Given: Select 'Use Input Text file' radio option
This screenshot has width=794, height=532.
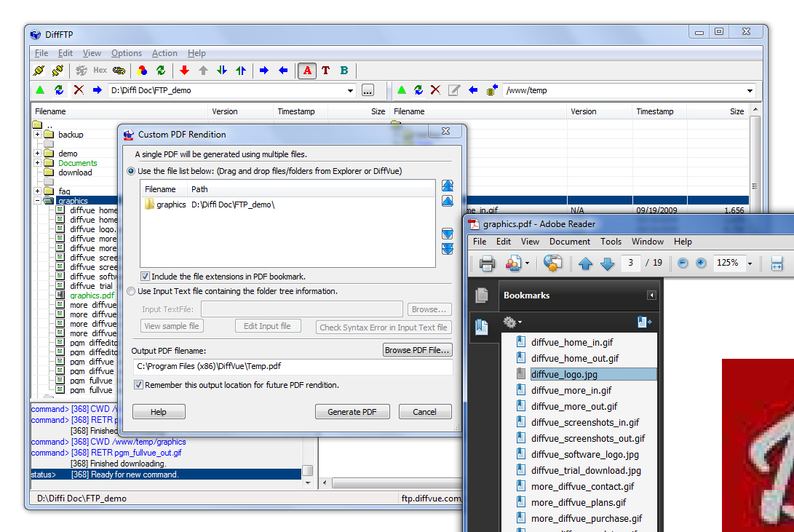Looking at the screenshot, I should 131,291.
